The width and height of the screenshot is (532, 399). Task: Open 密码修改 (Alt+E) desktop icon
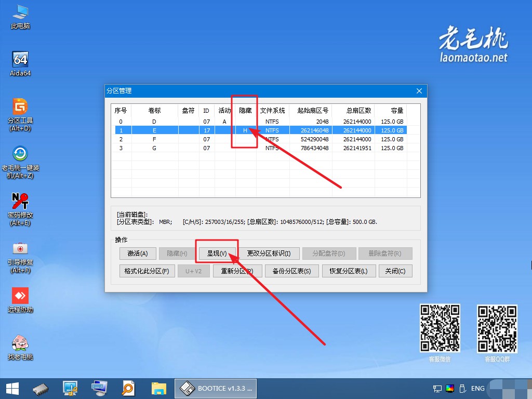(20, 210)
